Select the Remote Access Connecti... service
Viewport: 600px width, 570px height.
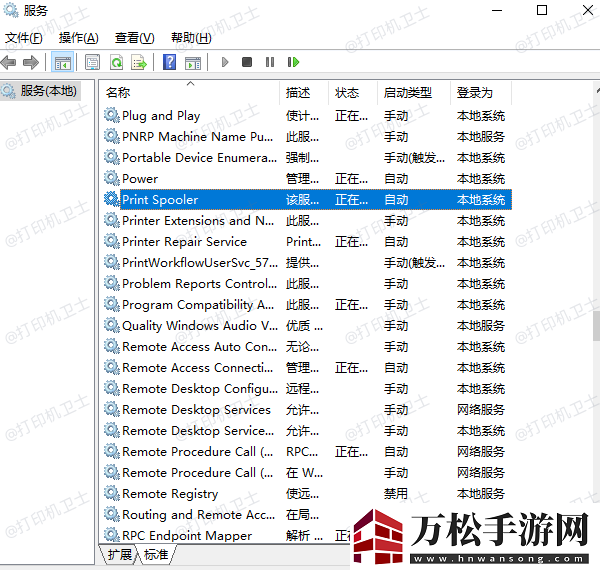coord(197,368)
